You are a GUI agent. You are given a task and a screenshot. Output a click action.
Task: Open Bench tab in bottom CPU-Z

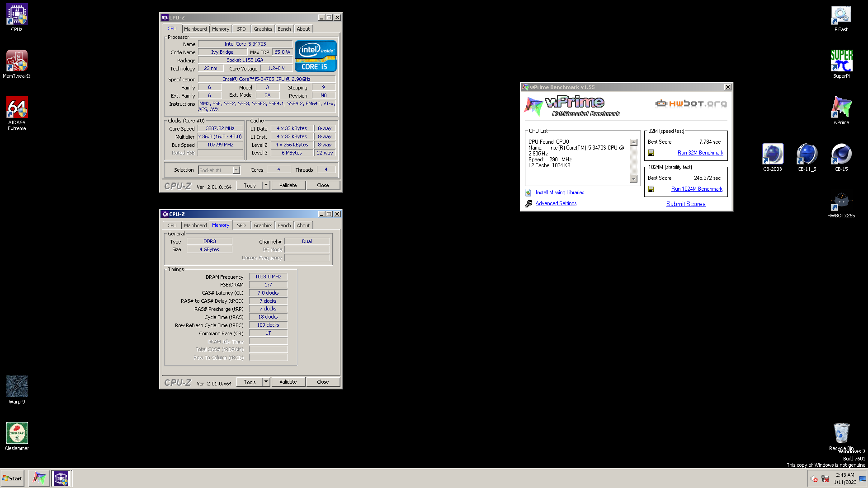pos(284,225)
